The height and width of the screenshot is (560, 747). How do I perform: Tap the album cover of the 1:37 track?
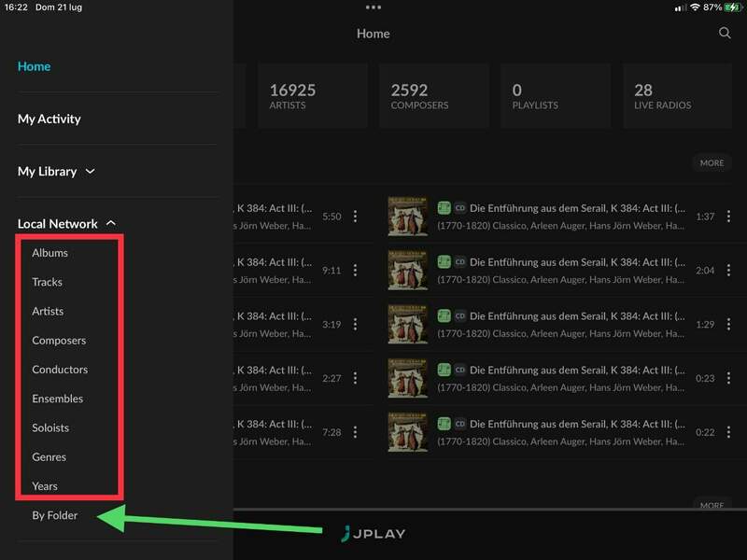[x=407, y=217]
